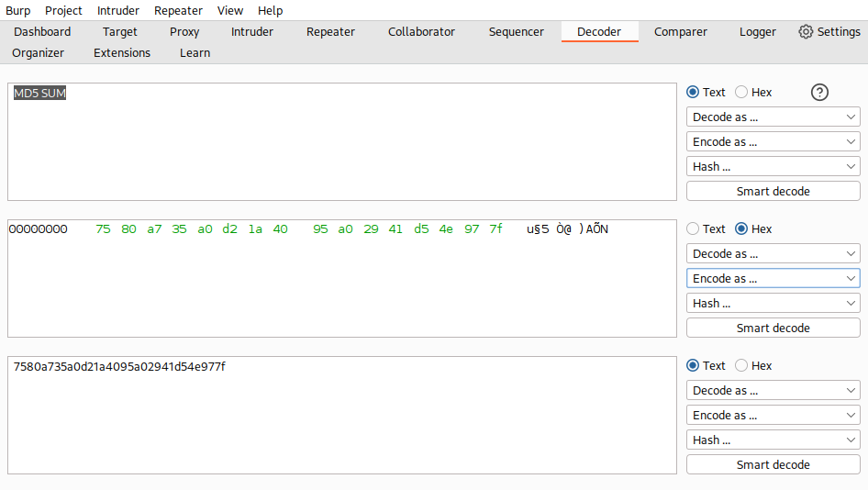Open 'Hash ...' dropdown in third panel
868x490 pixels.
pyautogui.click(x=773, y=440)
